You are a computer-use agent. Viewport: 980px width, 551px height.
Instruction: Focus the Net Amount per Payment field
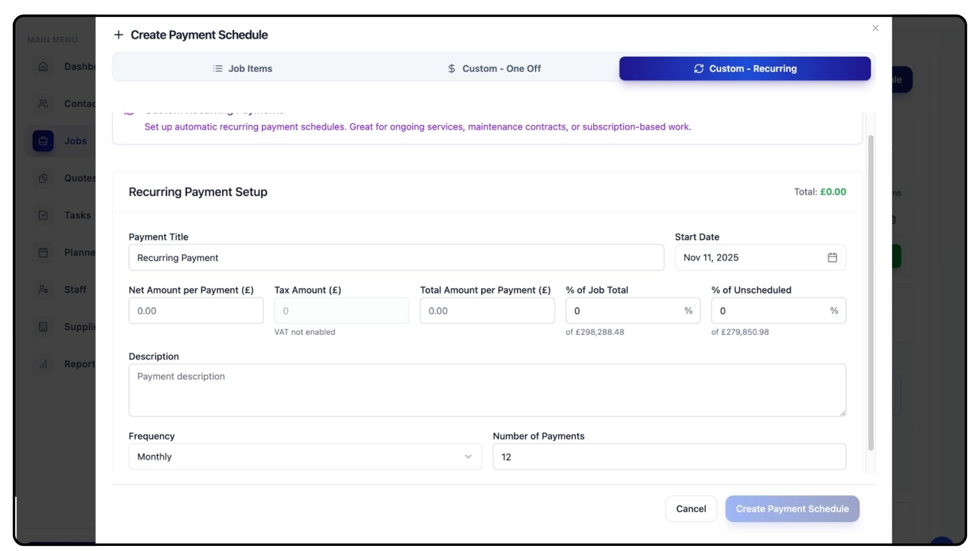pyautogui.click(x=196, y=311)
